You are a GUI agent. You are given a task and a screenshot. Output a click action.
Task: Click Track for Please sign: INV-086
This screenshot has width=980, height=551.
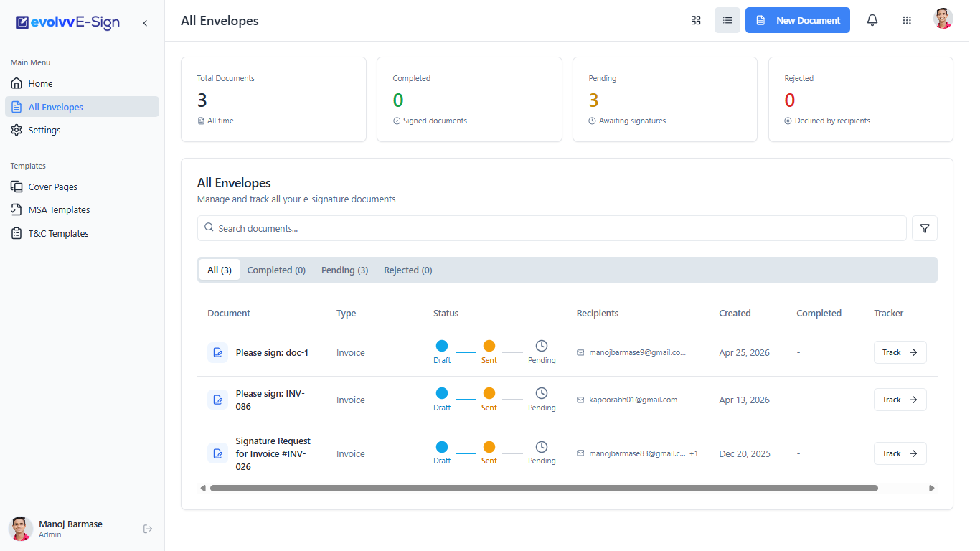[900, 400]
